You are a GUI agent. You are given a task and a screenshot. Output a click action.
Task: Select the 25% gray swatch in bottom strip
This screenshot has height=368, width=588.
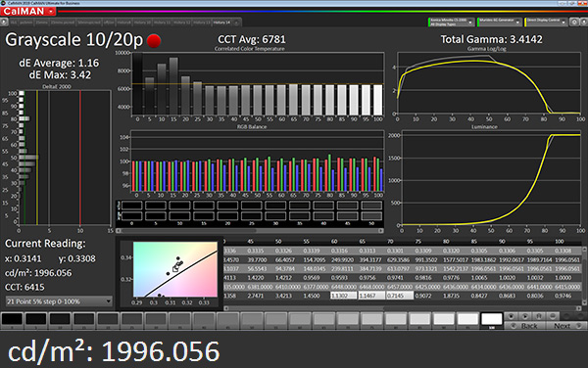pyautogui.click(x=131, y=320)
